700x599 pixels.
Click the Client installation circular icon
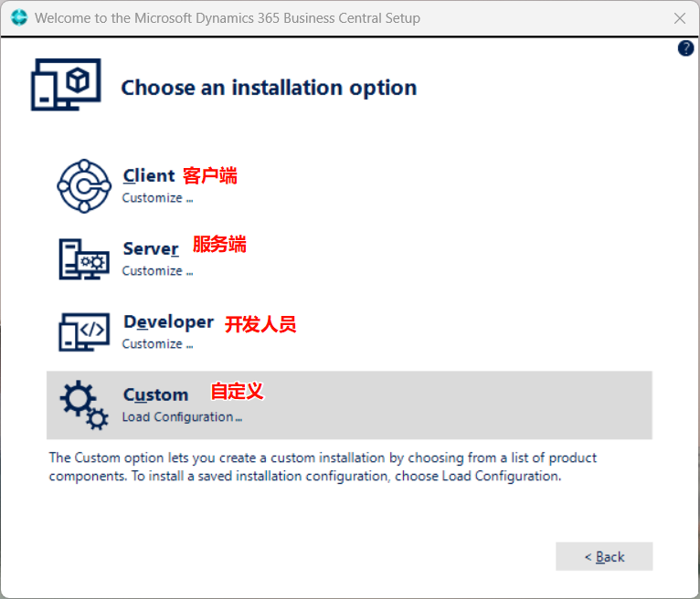pos(84,186)
